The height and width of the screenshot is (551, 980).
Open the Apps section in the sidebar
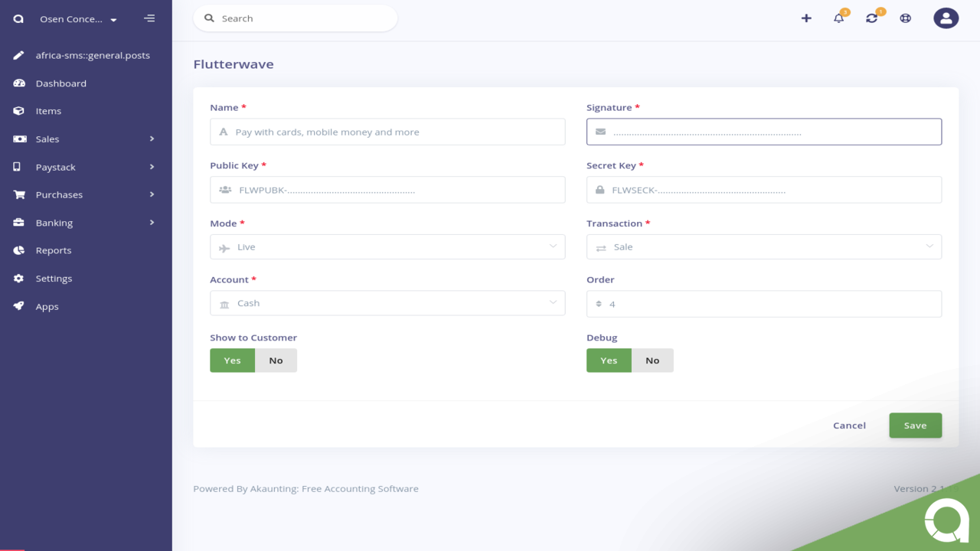coord(47,305)
